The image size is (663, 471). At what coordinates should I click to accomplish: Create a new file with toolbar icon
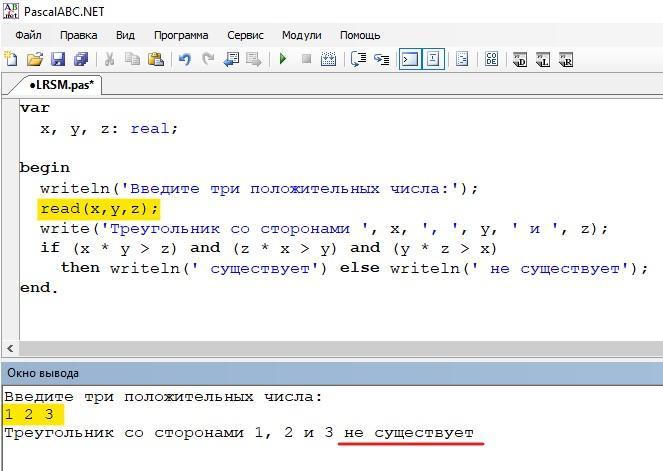(x=11, y=59)
